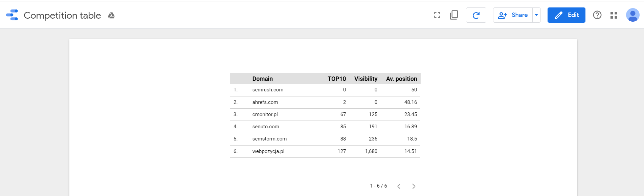Click the 18.5 average position value

coord(412,139)
